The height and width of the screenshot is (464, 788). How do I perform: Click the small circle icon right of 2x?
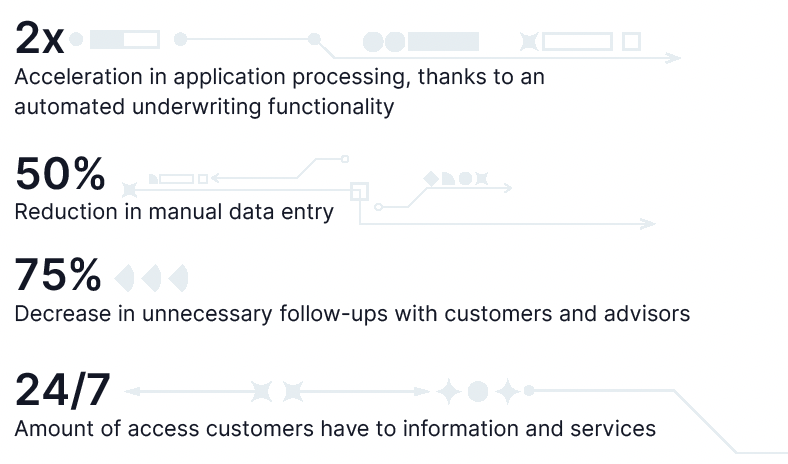[76, 39]
